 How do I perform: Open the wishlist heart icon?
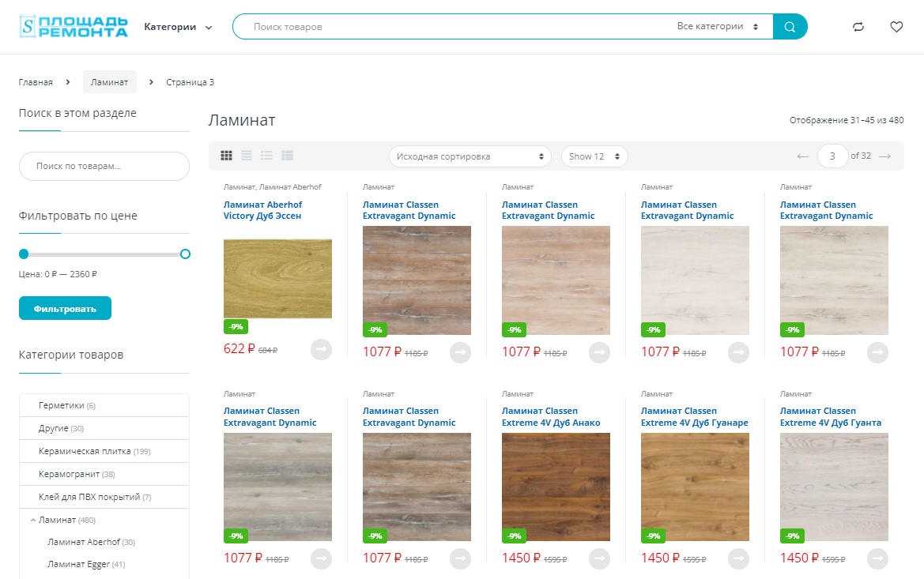(x=896, y=27)
